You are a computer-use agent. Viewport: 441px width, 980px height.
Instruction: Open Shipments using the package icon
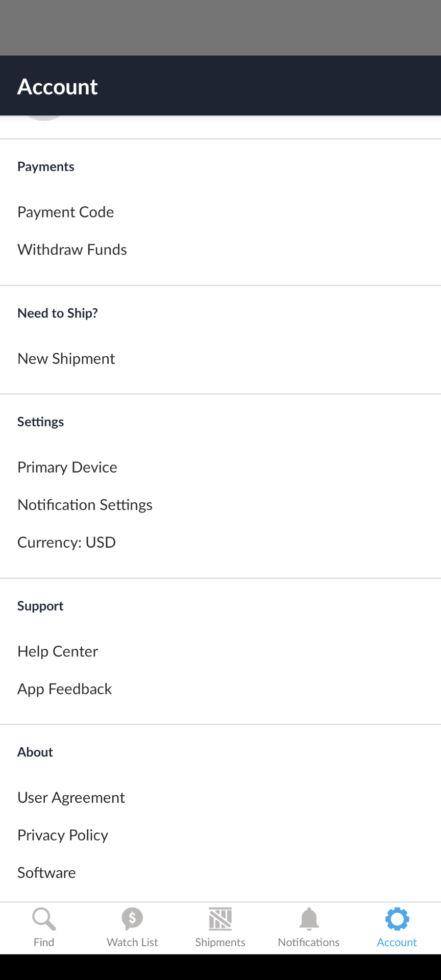[x=220, y=919]
